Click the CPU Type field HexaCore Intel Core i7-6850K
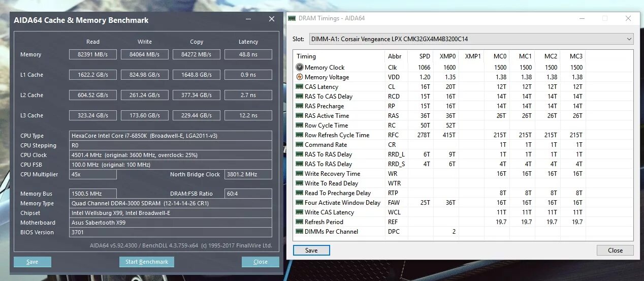The height and width of the screenshot is (281, 644). coord(171,136)
